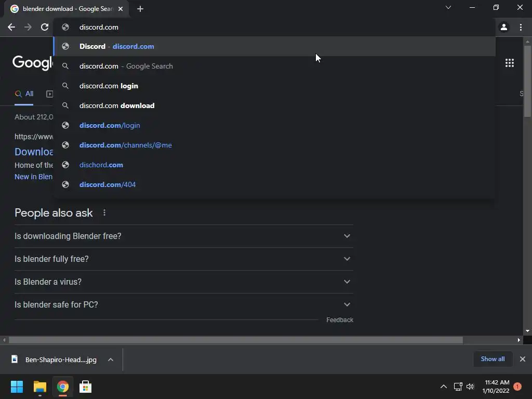Select the Discord - discord.com suggestion

(274, 46)
